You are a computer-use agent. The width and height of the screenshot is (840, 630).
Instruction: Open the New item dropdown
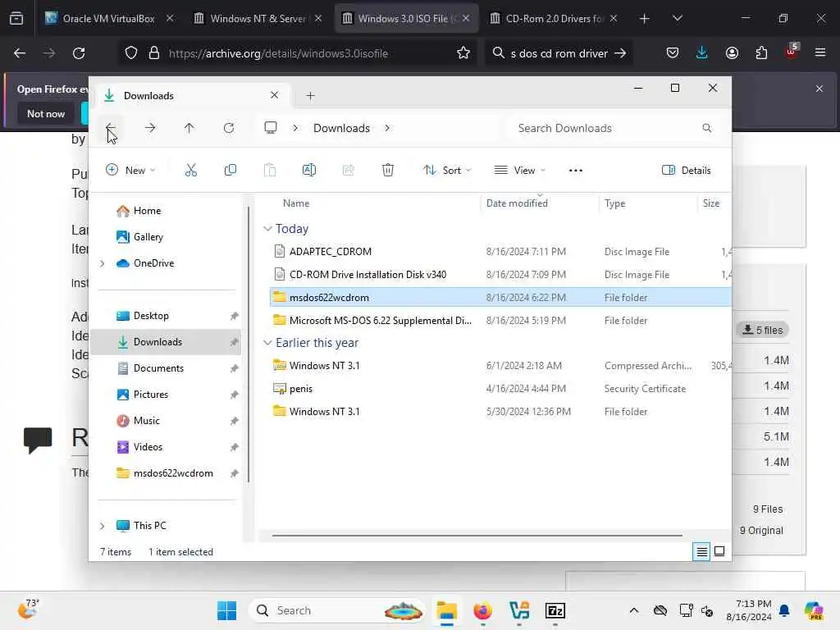pyautogui.click(x=130, y=171)
